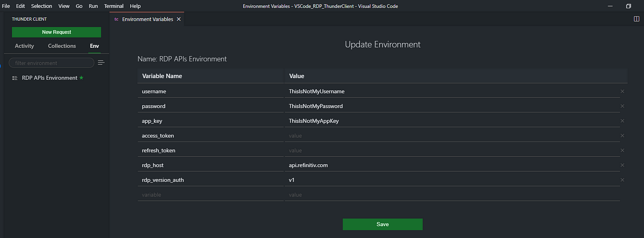Delete the app_key row with X icon

tap(622, 121)
